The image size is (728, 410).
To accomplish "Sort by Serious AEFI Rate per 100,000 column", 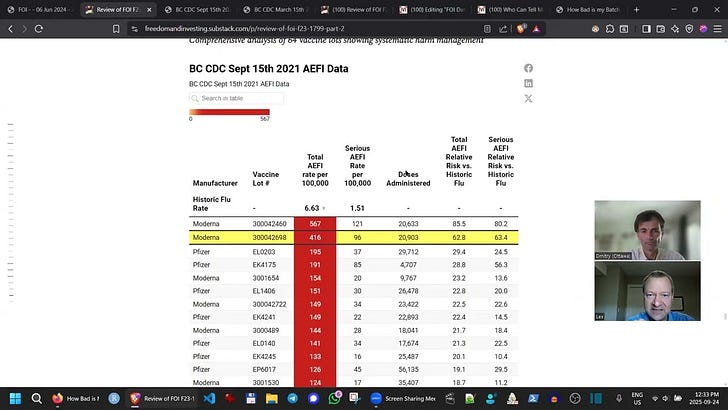I will [357, 166].
